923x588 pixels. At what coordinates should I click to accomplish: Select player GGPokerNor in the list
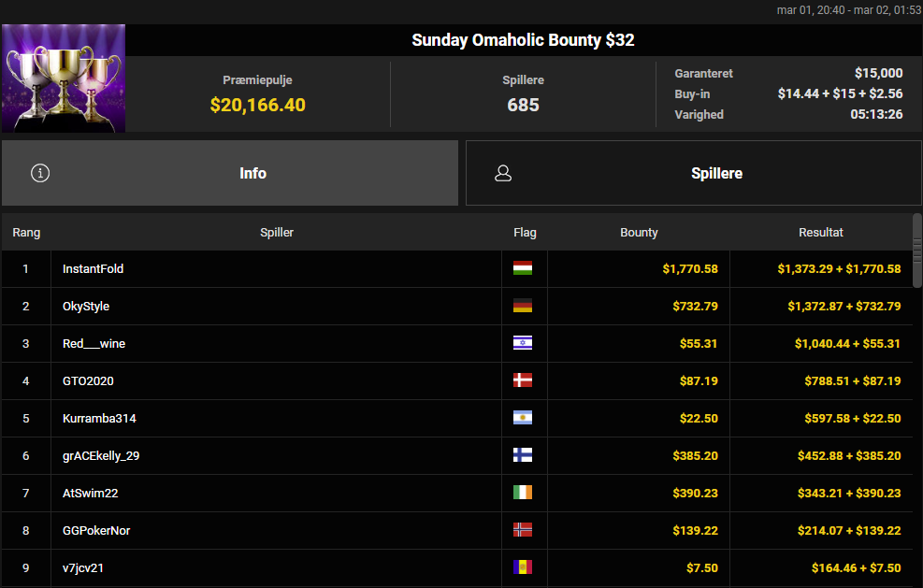(x=96, y=531)
